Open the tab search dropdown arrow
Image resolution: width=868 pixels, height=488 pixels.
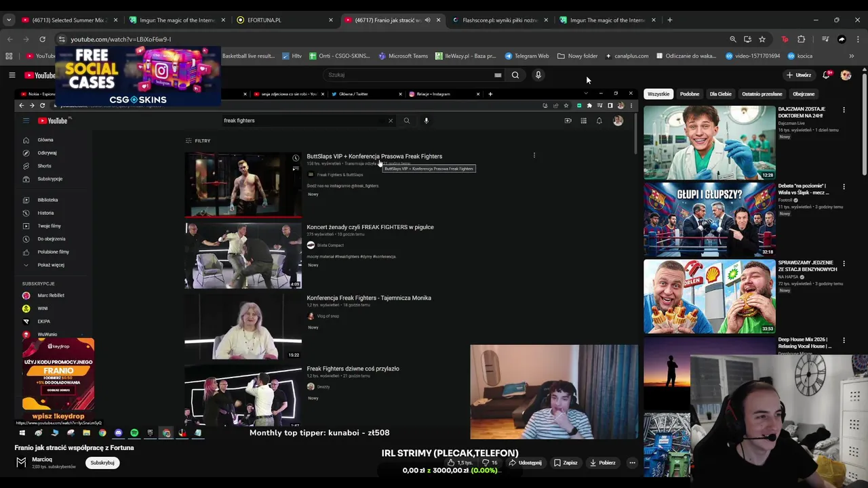pos(9,20)
